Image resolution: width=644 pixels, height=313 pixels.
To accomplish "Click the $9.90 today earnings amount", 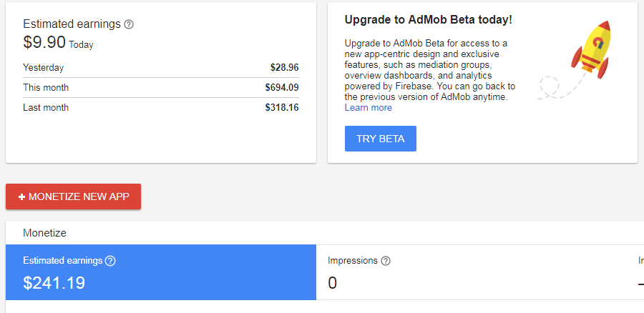I will [x=44, y=42].
